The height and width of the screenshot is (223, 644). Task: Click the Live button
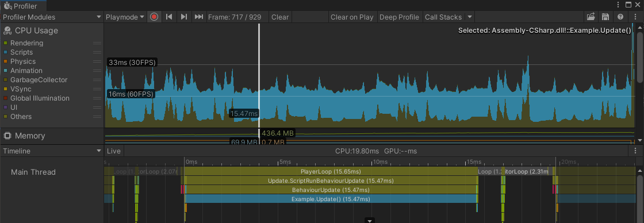point(114,151)
